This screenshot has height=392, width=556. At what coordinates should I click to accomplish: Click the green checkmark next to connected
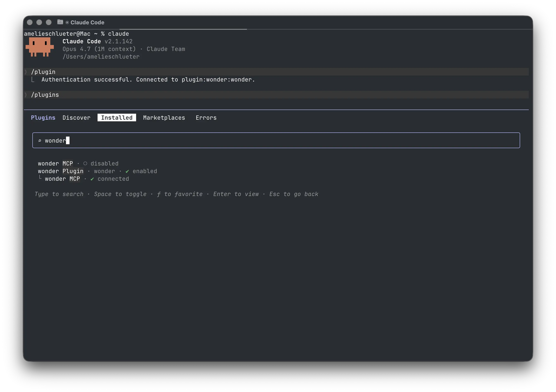92,179
